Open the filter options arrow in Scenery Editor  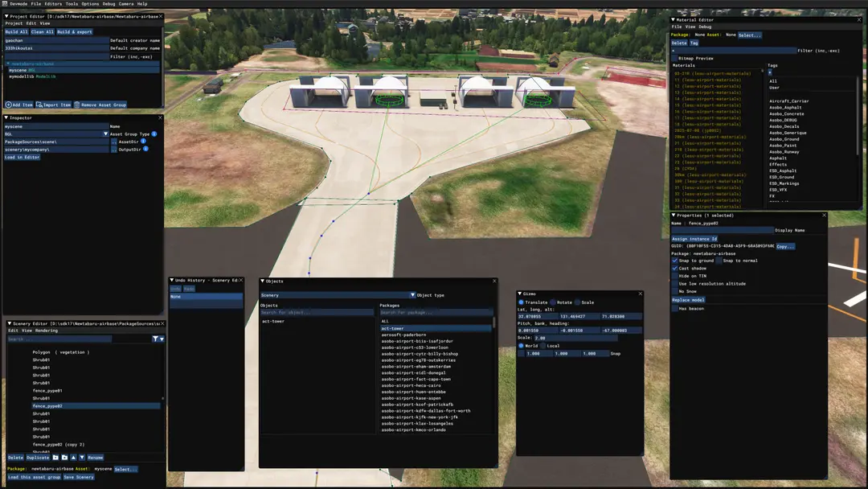162,339
